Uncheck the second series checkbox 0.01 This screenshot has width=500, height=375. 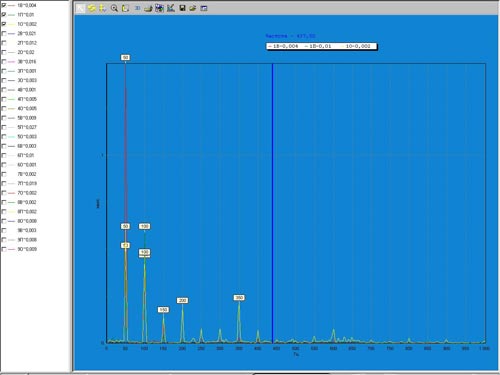4,15
